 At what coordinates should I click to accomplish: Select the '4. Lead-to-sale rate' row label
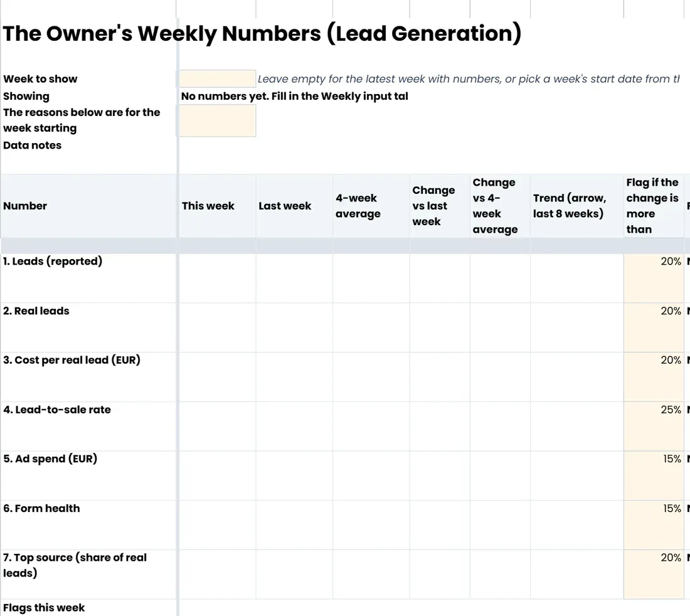56,409
